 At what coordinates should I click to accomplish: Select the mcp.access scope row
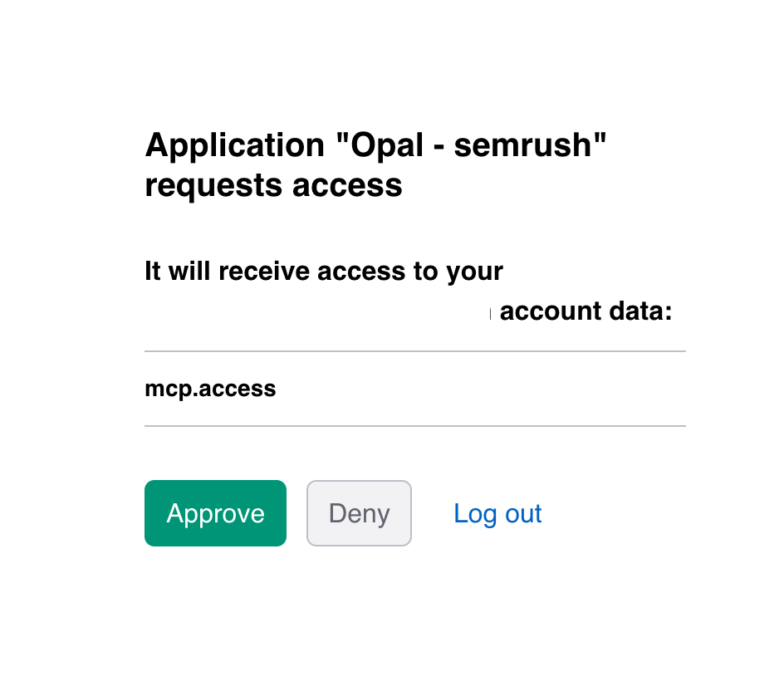(415, 389)
